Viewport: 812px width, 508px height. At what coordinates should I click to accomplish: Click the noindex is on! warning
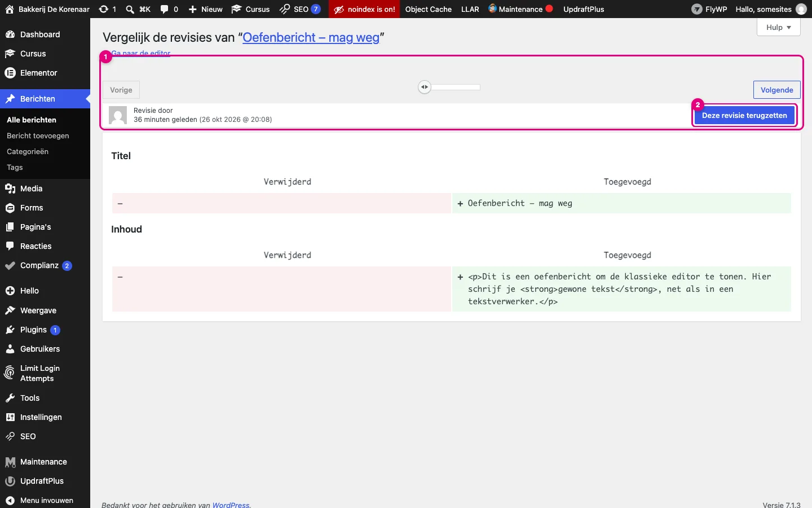[365, 9]
